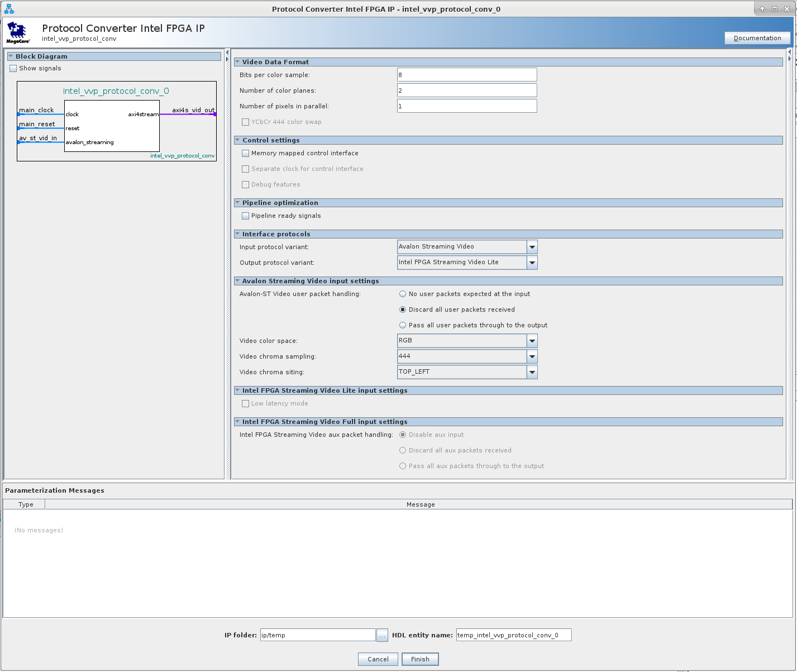Toggle the Pipeline ready signals checkbox
797x672 pixels.
click(x=245, y=216)
